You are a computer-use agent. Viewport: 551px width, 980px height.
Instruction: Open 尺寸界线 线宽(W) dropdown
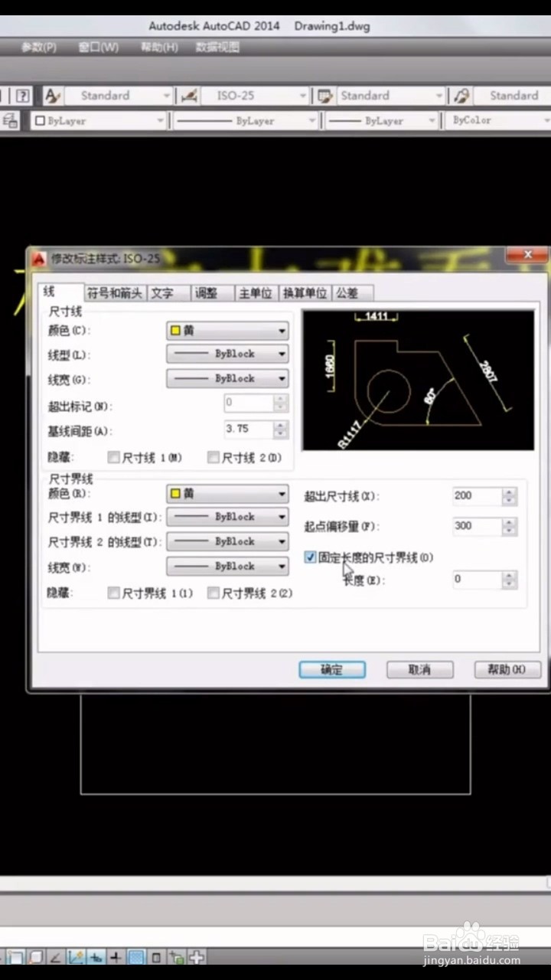click(227, 566)
